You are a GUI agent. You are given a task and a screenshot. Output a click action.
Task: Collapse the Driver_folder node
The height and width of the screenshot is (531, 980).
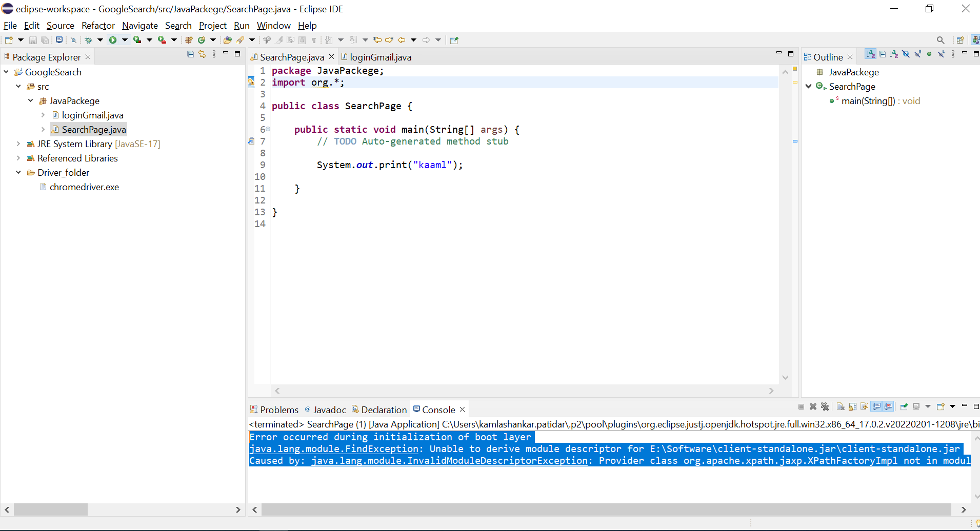click(18, 173)
